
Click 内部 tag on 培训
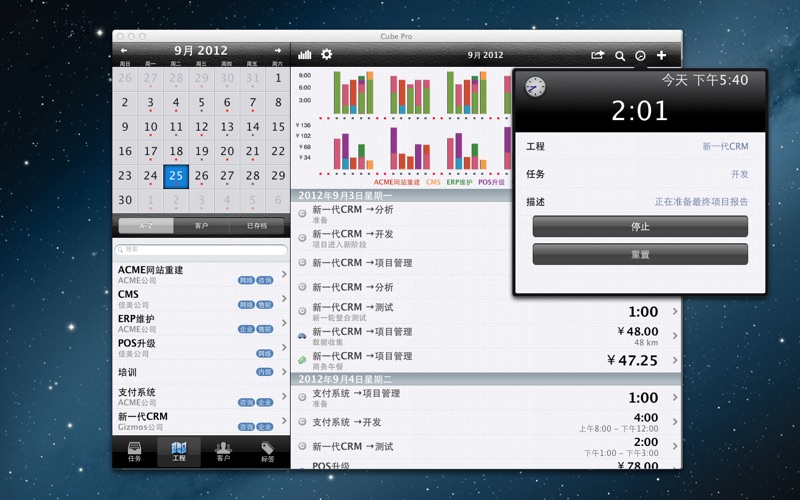[x=265, y=372]
